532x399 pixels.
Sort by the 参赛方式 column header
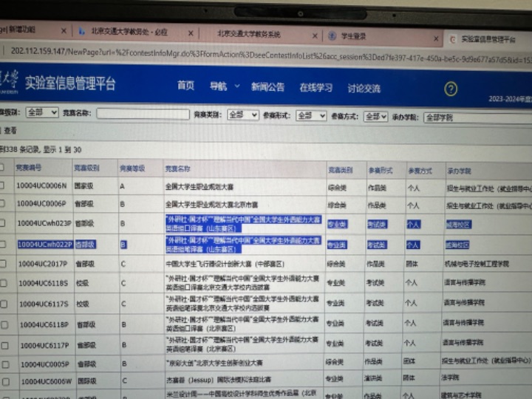point(420,171)
